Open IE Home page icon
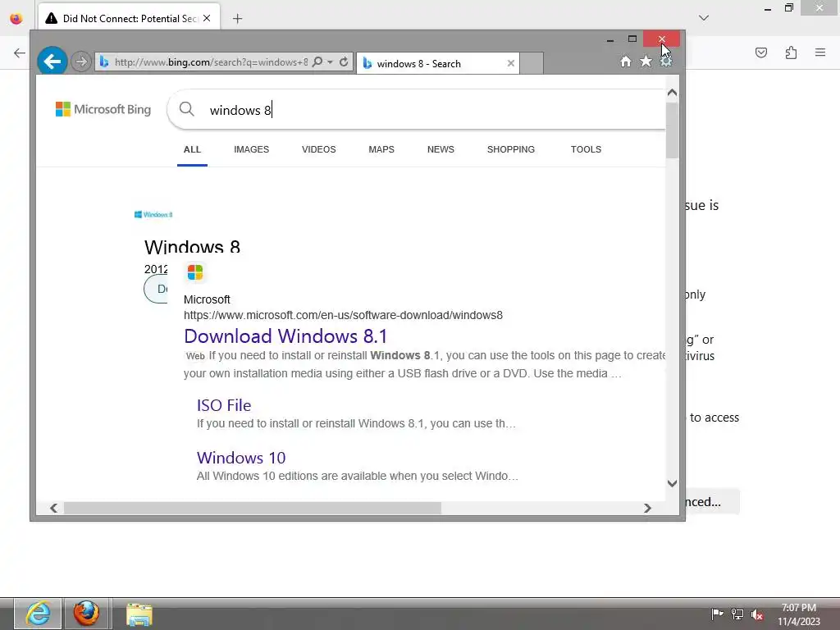The width and height of the screenshot is (840, 630). tap(625, 62)
